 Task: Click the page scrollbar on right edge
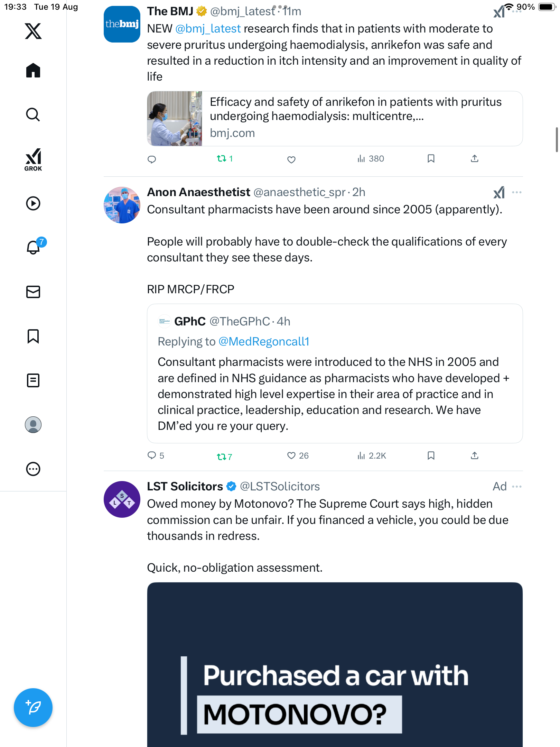pos(557,140)
